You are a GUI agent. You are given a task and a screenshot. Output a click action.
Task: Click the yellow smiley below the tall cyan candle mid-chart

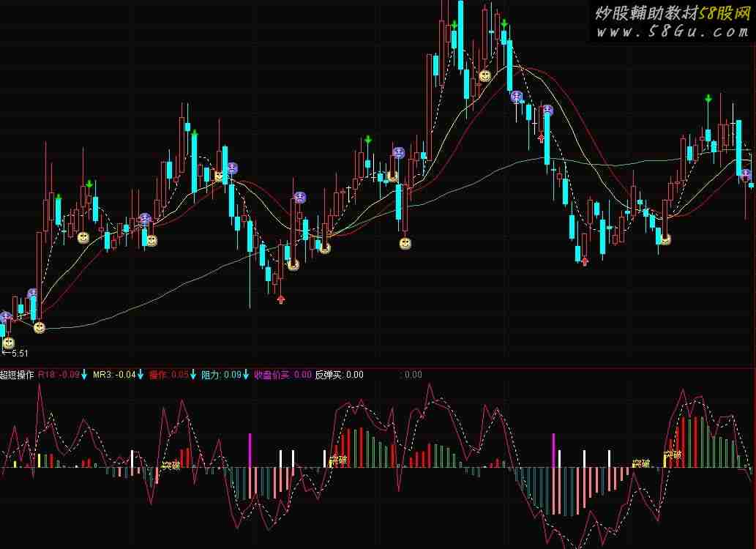click(405, 244)
